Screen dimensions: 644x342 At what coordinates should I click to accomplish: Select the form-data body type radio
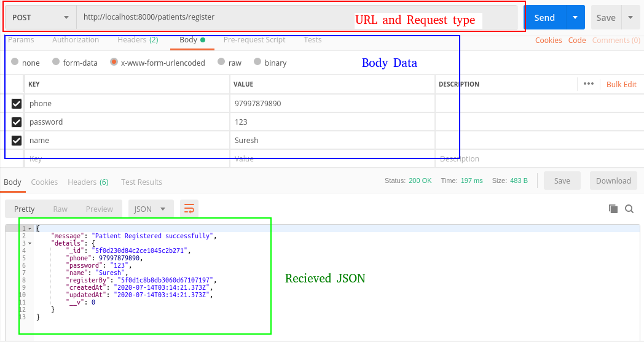tap(56, 61)
